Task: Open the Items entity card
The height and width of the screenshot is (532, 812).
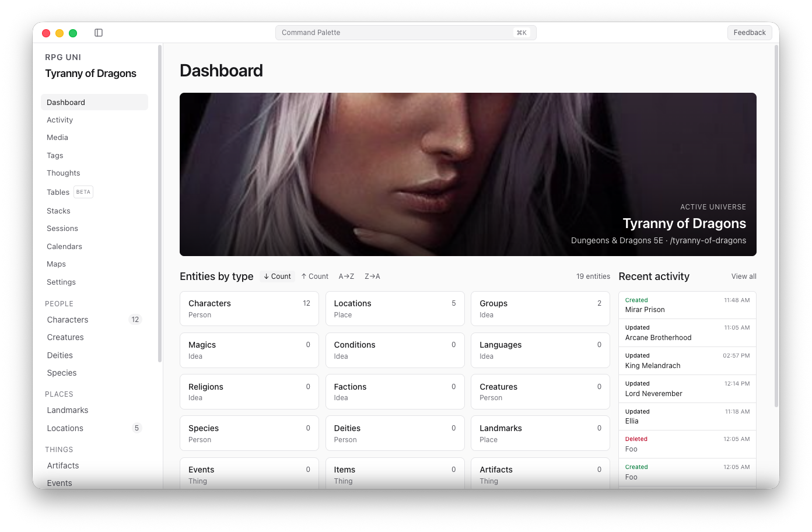Action: coord(395,474)
